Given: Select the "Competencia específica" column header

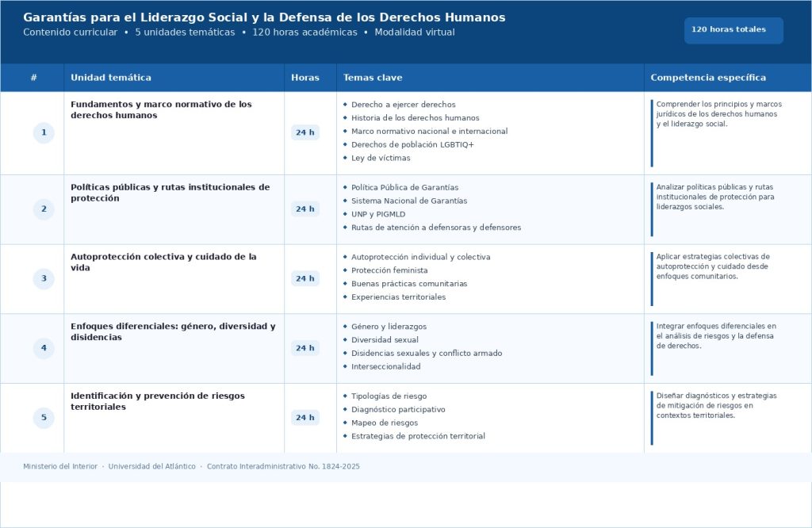Looking at the screenshot, I should 708,78.
